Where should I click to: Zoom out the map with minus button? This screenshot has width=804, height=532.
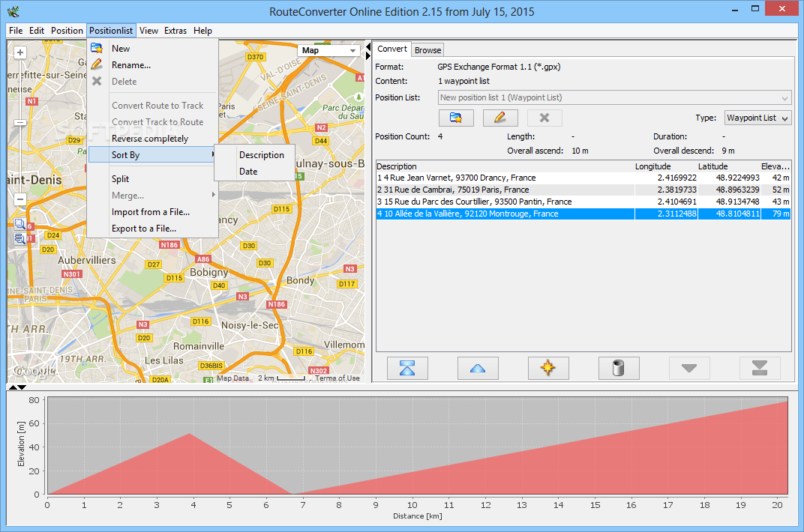coord(20,199)
